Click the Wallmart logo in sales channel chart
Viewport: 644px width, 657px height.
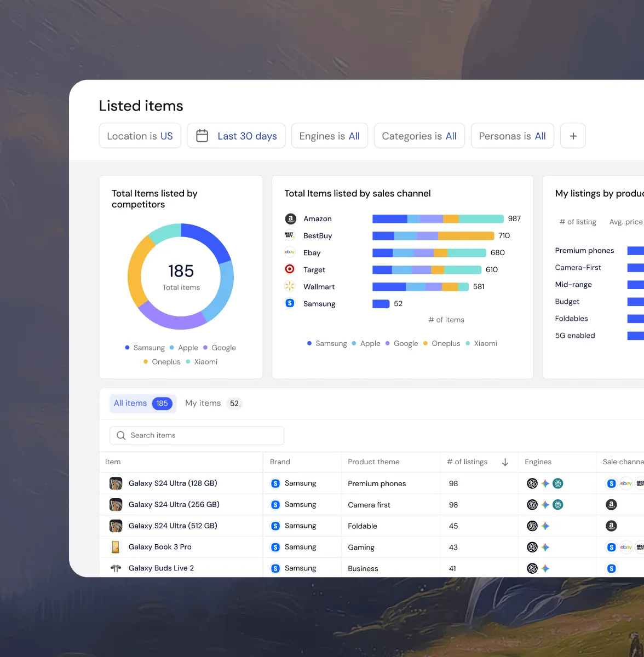tap(290, 286)
